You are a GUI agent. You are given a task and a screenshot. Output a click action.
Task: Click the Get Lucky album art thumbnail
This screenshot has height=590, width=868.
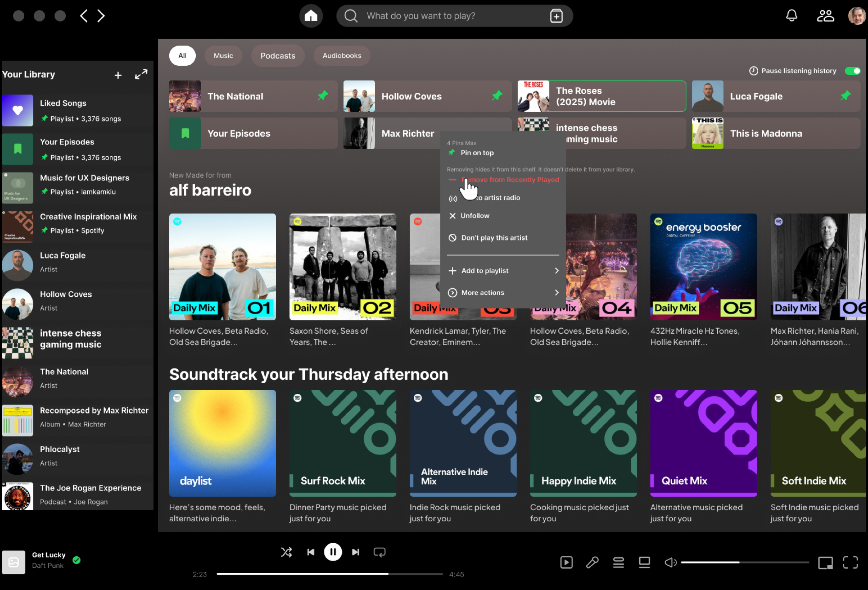14,562
